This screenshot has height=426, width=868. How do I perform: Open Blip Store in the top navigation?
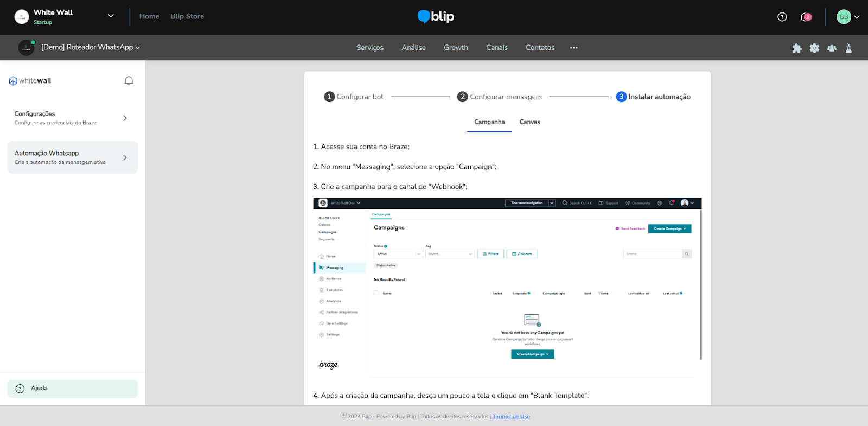click(187, 16)
